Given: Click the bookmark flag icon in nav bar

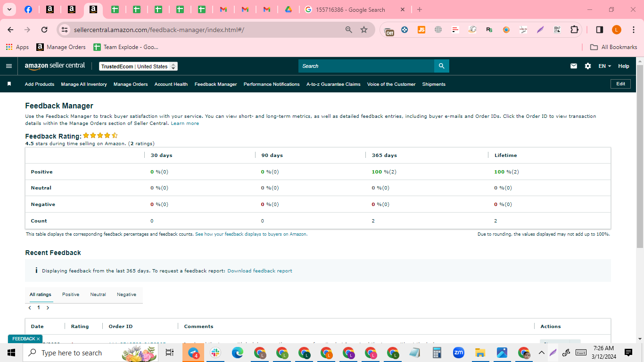Looking at the screenshot, I should [x=9, y=84].
